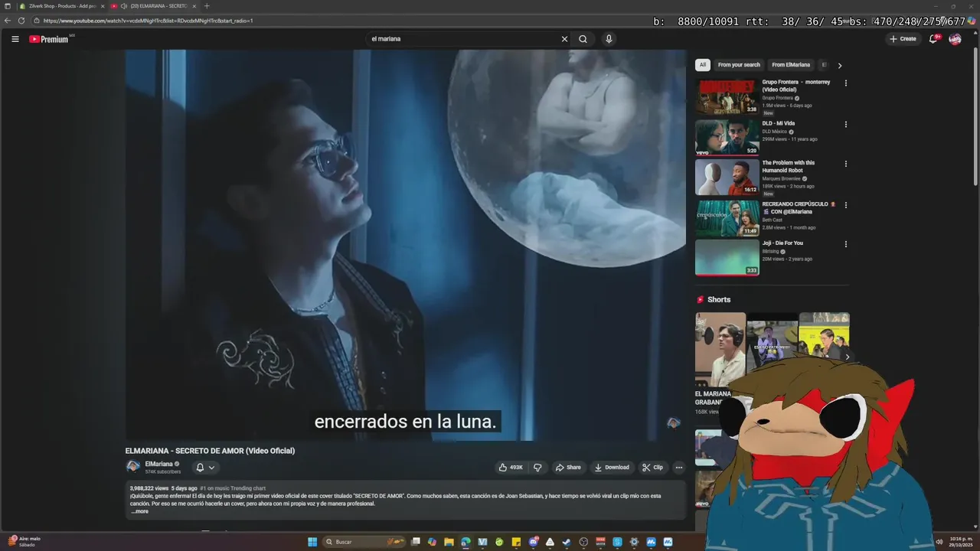Click the channel watermark on the video

[x=673, y=422]
